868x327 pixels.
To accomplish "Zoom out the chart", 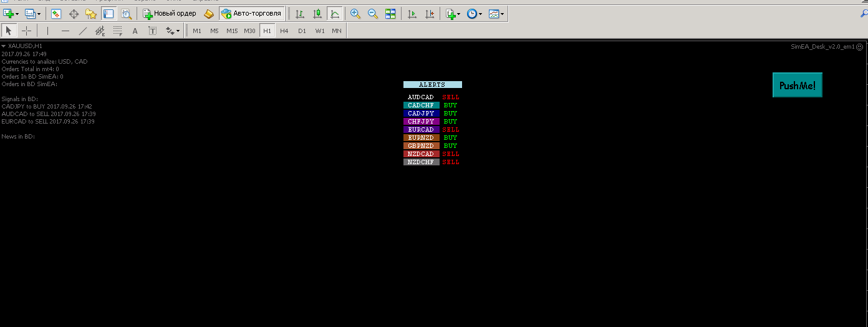I will (373, 13).
